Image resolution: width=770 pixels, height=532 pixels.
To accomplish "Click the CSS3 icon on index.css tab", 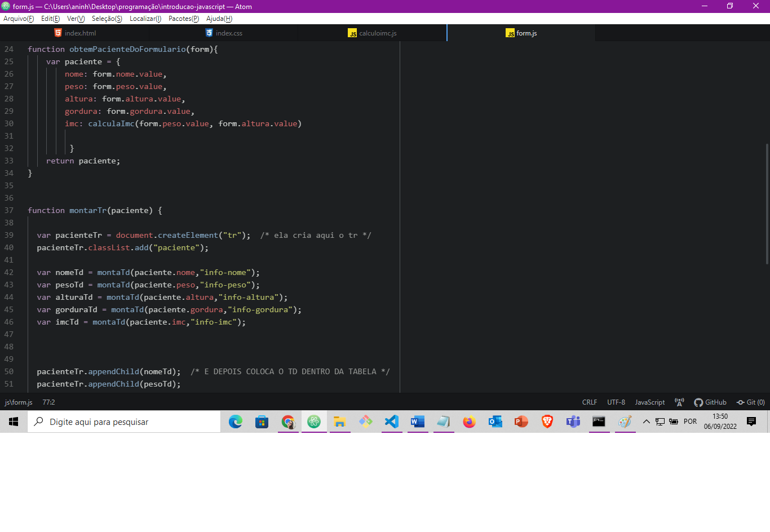I will (x=209, y=33).
